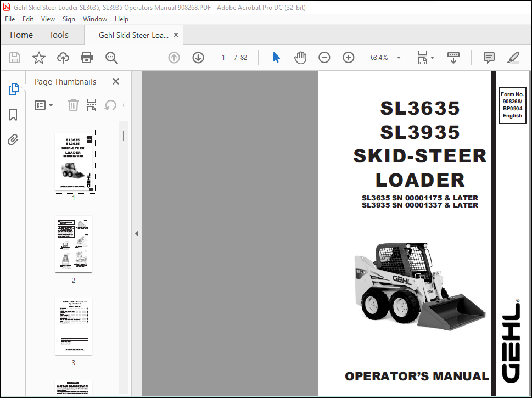Open the File menu
The height and width of the screenshot is (398, 532).
coord(10,19)
